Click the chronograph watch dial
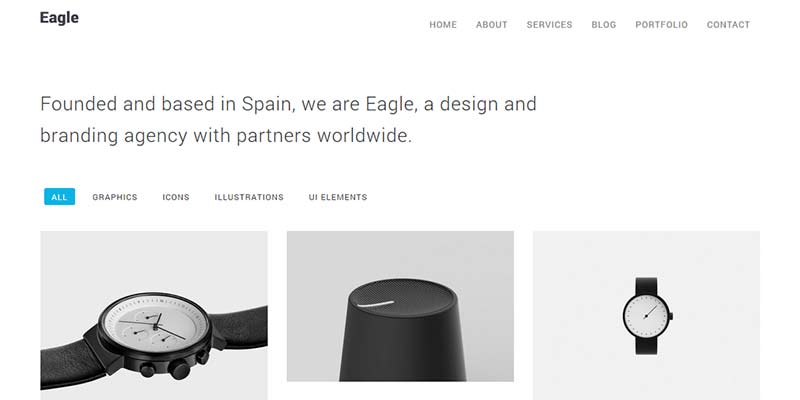800x400 pixels. tap(154, 324)
